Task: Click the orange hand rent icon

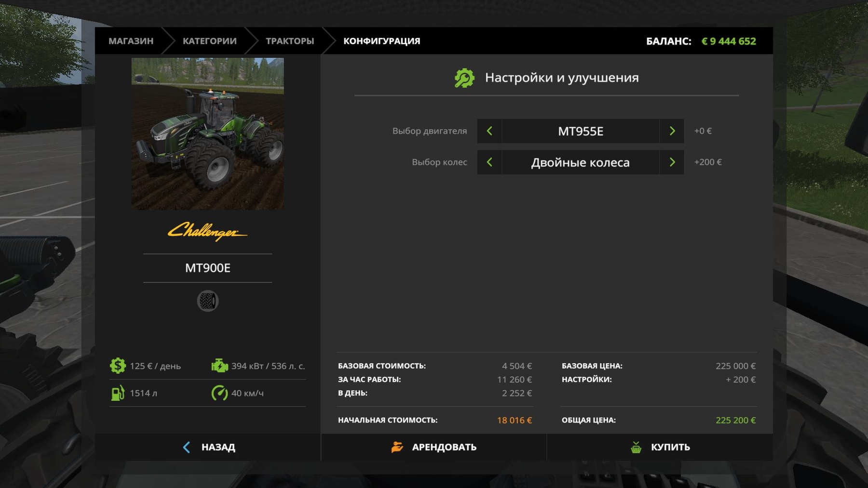Action: pyautogui.click(x=397, y=447)
